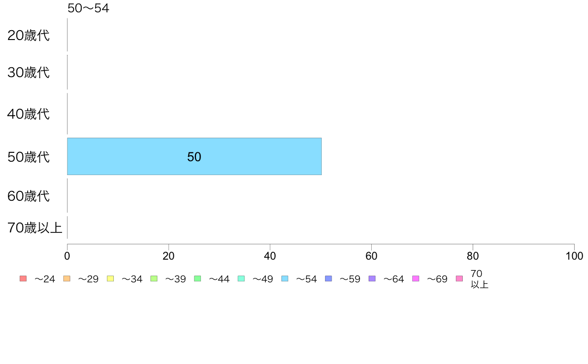Click the 30歳代 row label
The height and width of the screenshot is (364, 588).
(29, 72)
